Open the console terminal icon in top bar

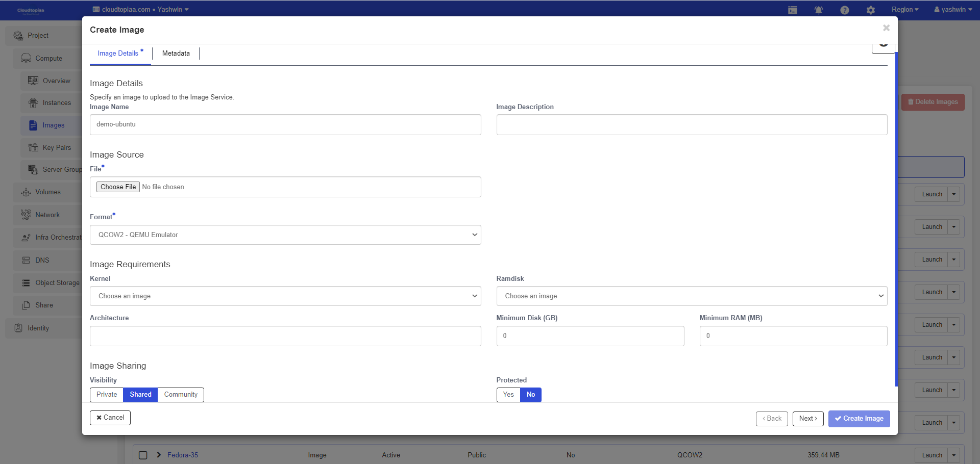tap(792, 10)
